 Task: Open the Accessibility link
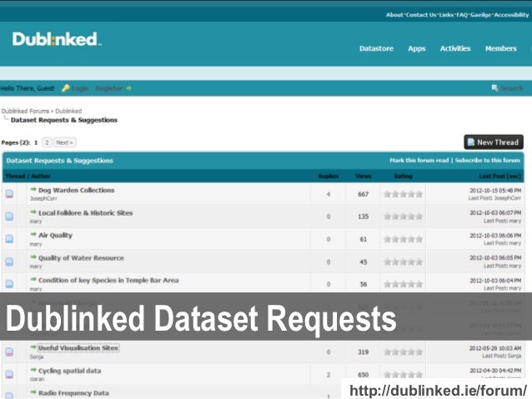click(x=511, y=15)
